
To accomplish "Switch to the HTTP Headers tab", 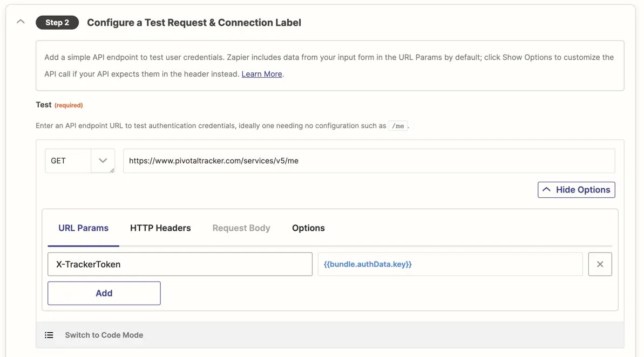I will [x=160, y=228].
